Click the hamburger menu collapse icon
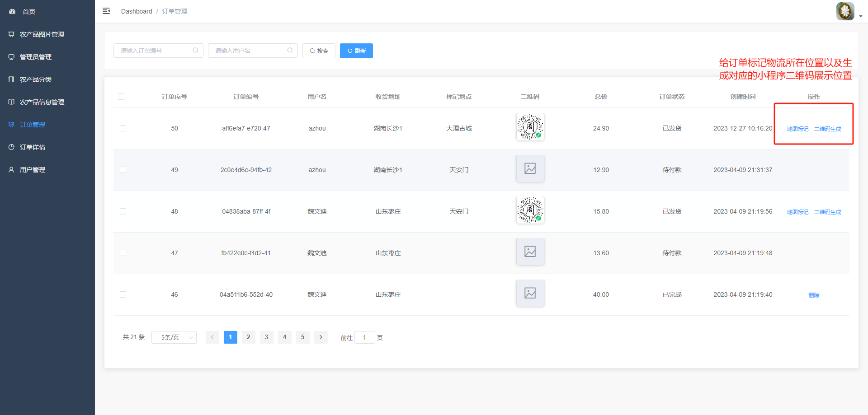This screenshot has height=415, width=868. 106,11
